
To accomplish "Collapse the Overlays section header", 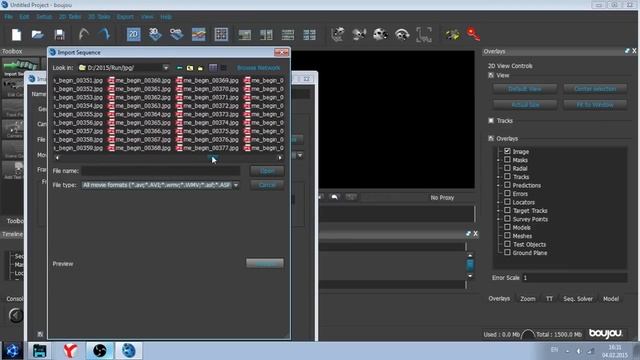I will [x=491, y=138].
